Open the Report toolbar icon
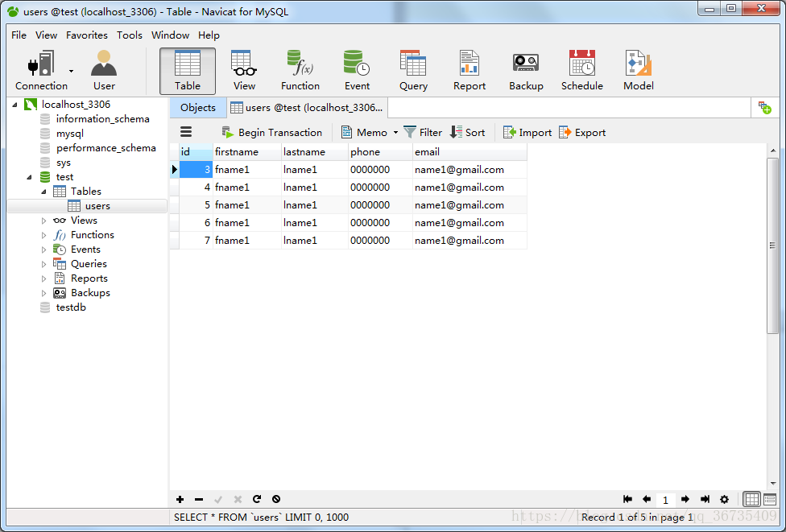Image resolution: width=786 pixels, height=532 pixels. click(470, 71)
